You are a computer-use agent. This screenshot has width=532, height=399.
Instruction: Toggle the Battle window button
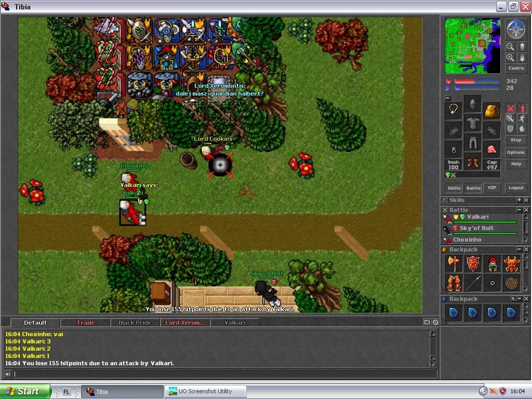473,188
